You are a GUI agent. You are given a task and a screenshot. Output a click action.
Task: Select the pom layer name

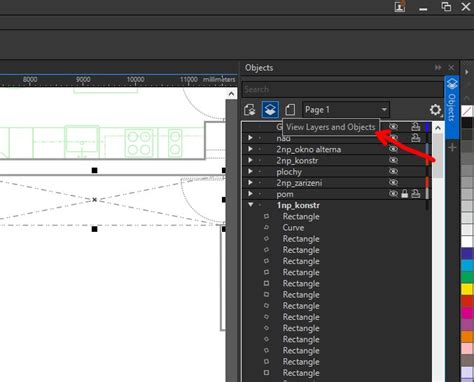285,194
